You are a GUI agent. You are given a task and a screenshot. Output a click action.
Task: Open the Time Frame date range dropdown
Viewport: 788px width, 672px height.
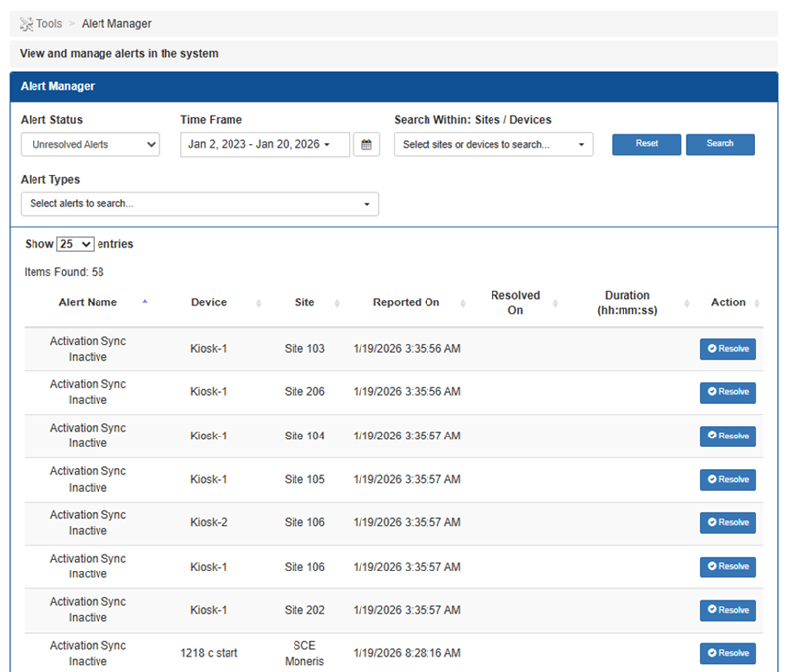tap(265, 144)
